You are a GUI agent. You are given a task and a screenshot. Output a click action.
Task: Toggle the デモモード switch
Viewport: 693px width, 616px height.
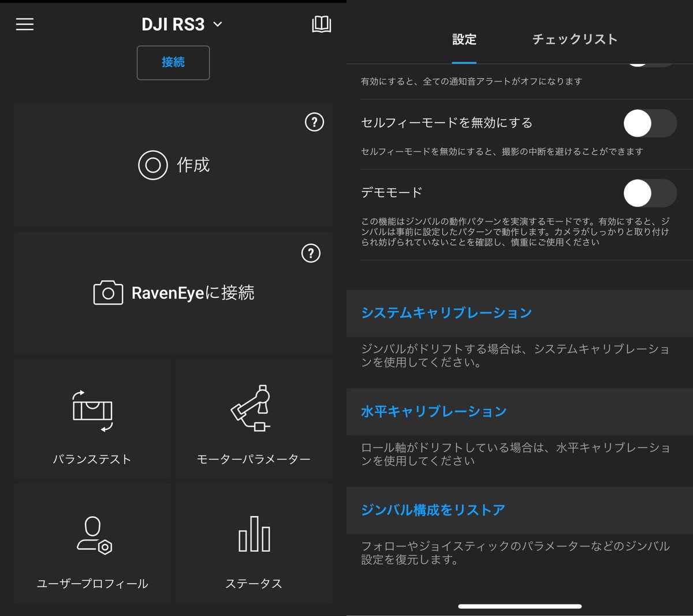(x=650, y=193)
